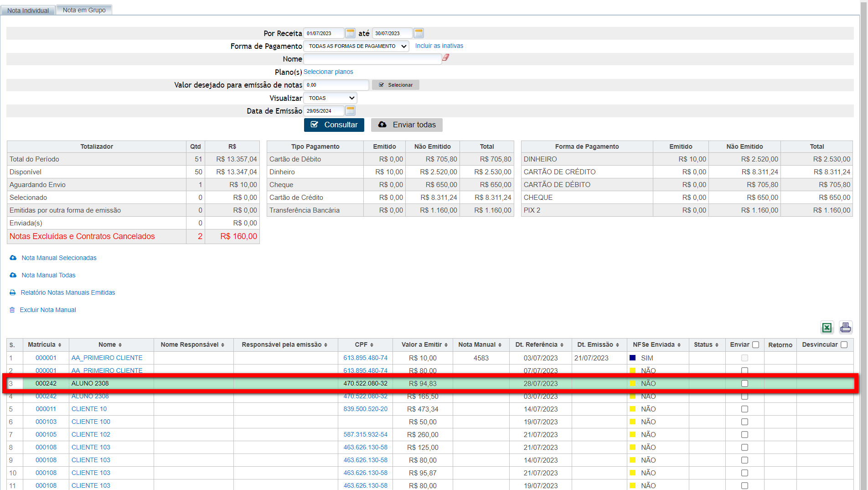Print the notes list
The height and width of the screenshot is (490, 868).
pyautogui.click(x=846, y=327)
